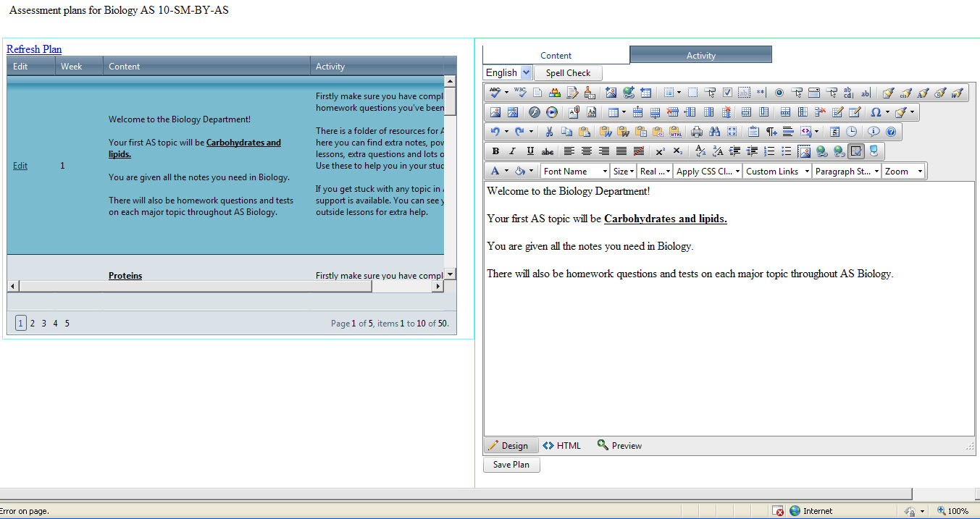
Task: Open the font Size dropdown
Action: pyautogui.click(x=623, y=172)
